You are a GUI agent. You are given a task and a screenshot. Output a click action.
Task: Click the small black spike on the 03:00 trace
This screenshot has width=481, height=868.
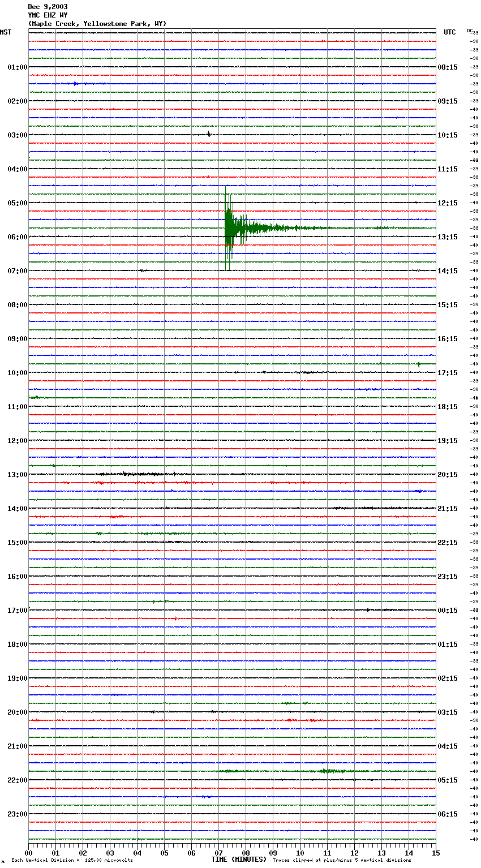(209, 134)
